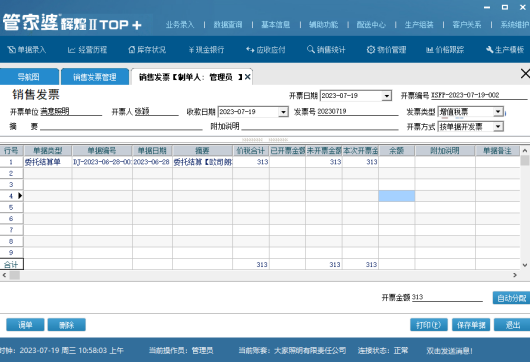Click the 价税合计 column header
Viewport: 530px width, 362px height.
(251, 151)
